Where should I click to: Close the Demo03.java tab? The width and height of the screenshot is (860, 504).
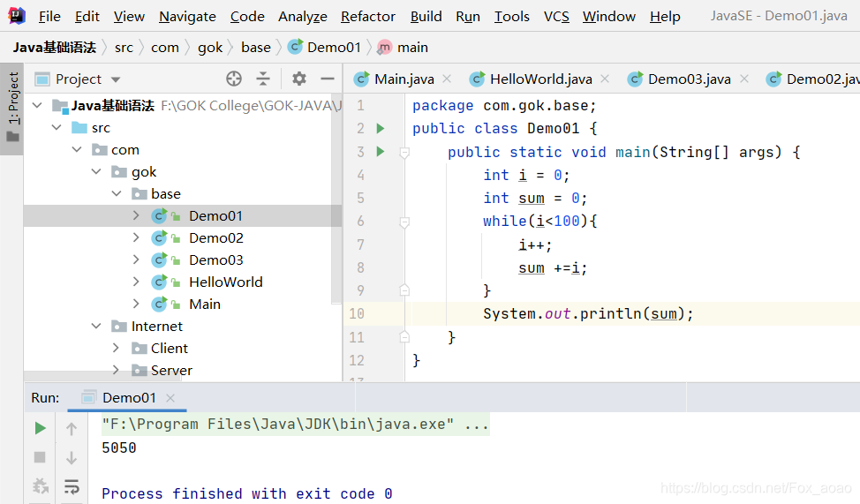click(x=744, y=79)
